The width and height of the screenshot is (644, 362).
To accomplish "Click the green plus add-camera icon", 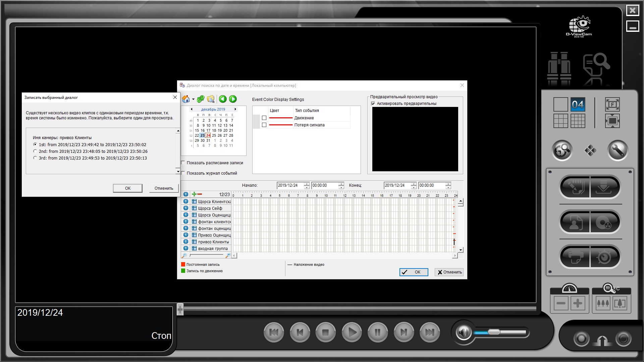I will 194,194.
